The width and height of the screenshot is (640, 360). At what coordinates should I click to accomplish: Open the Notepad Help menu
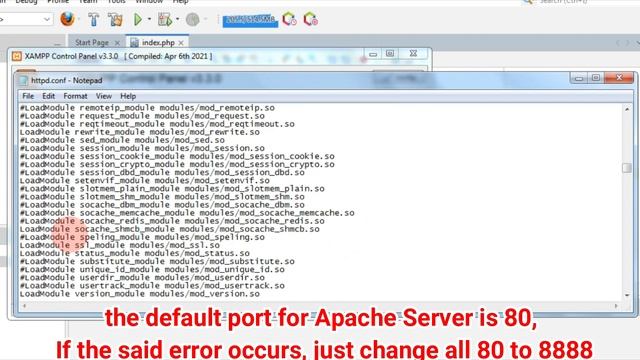click(128, 96)
